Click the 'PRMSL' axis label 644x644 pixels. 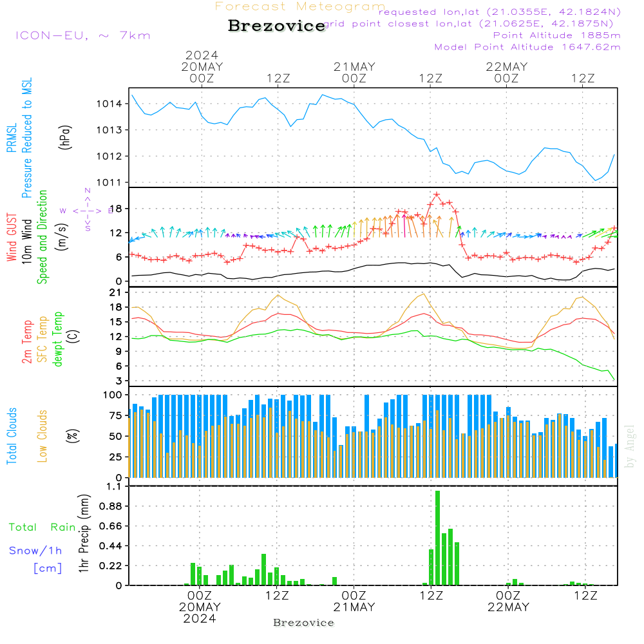pyautogui.click(x=12, y=138)
